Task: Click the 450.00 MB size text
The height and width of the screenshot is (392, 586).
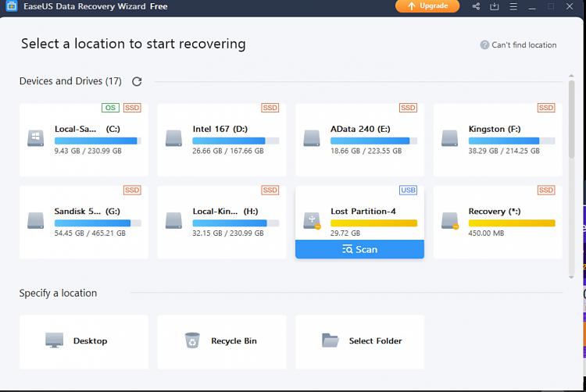Action: pyautogui.click(x=486, y=233)
